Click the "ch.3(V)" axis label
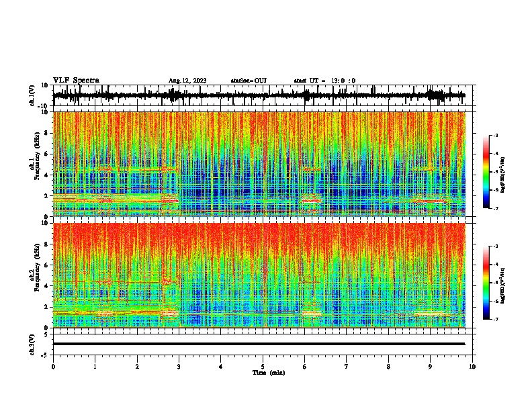The width and height of the screenshot is (532, 411). point(32,345)
